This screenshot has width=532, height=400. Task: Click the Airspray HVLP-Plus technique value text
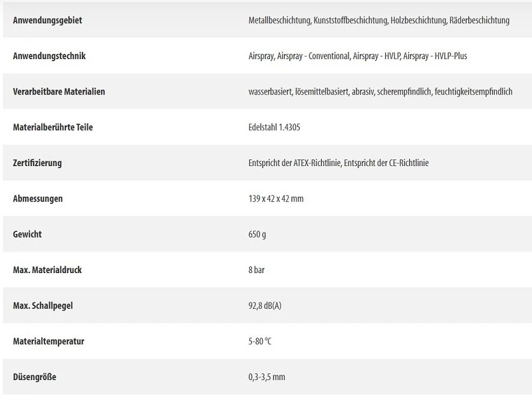click(357, 56)
